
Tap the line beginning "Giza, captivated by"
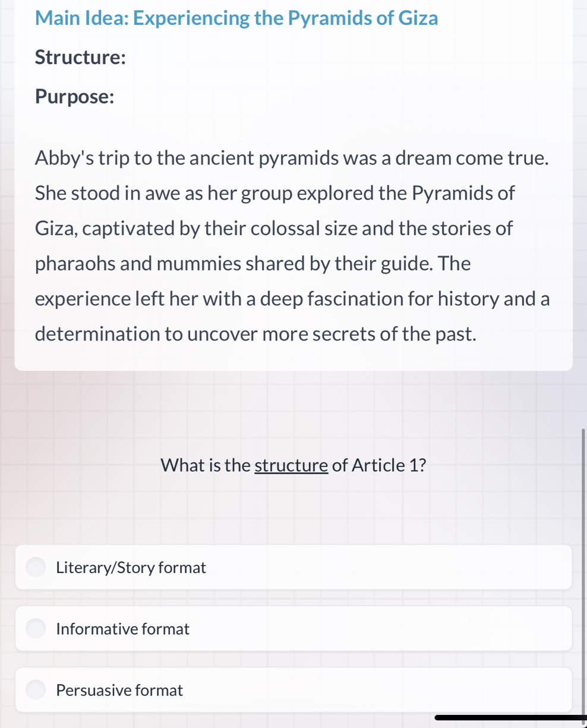pos(274,228)
